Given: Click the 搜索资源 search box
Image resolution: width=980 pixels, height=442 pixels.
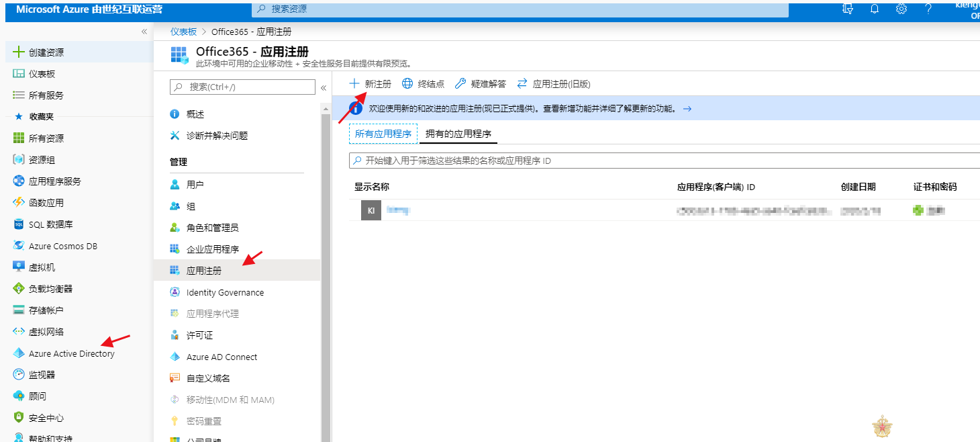Looking at the screenshot, I should click(520, 9).
